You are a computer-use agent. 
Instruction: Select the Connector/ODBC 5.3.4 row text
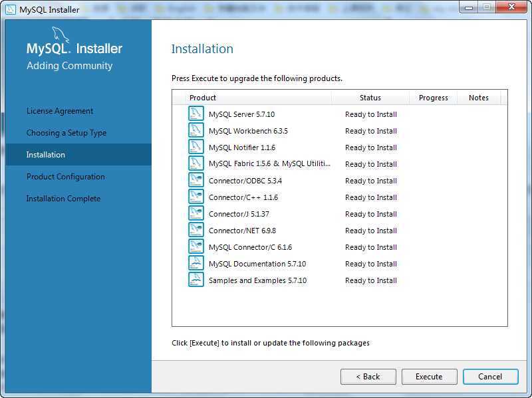point(245,181)
